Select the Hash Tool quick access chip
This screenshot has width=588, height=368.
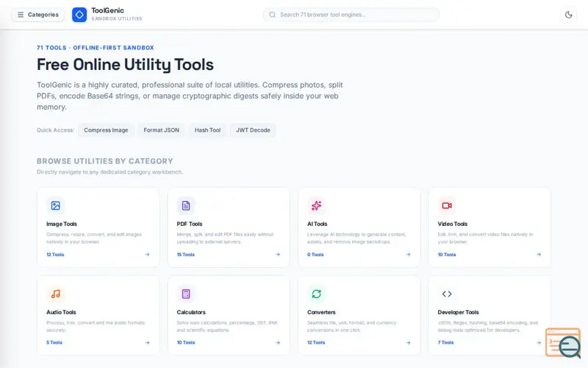pyautogui.click(x=207, y=130)
